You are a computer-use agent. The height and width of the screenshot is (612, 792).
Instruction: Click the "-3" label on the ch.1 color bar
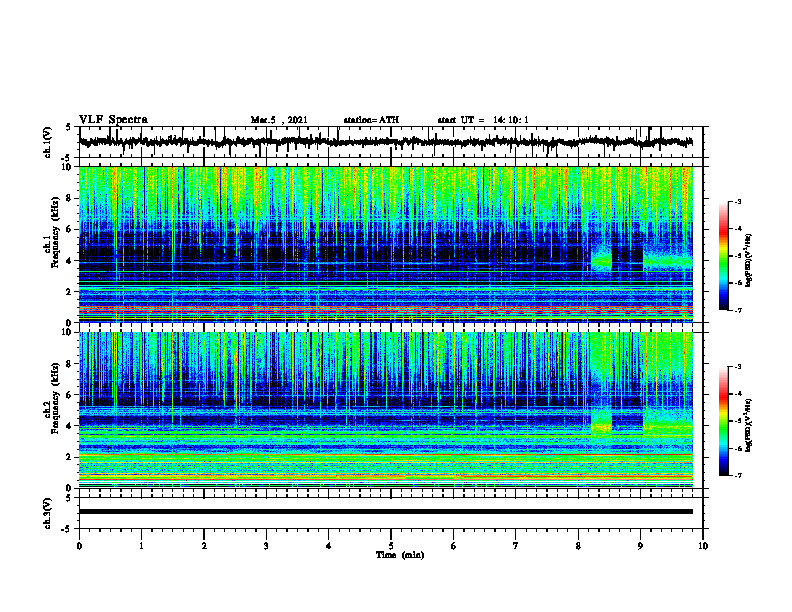coord(737,201)
